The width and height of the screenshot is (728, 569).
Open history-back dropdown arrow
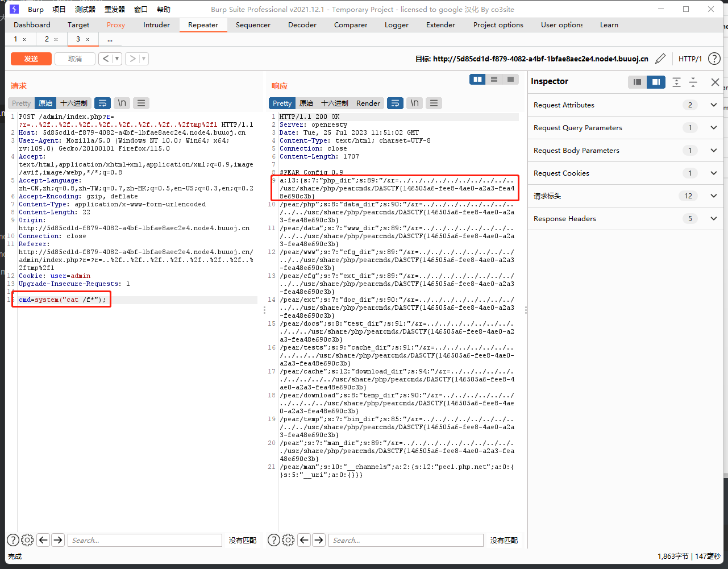pos(117,59)
